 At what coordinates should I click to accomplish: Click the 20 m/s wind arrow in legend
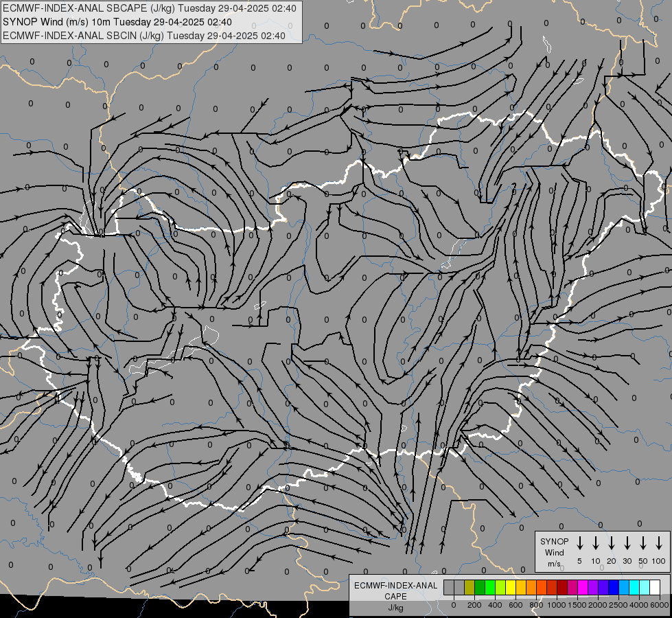tap(612, 543)
